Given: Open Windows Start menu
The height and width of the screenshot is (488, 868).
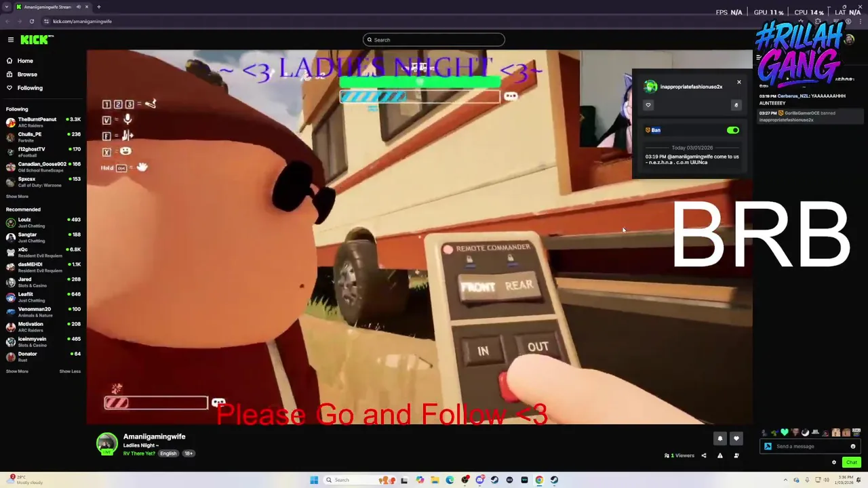Looking at the screenshot, I should [x=314, y=480].
